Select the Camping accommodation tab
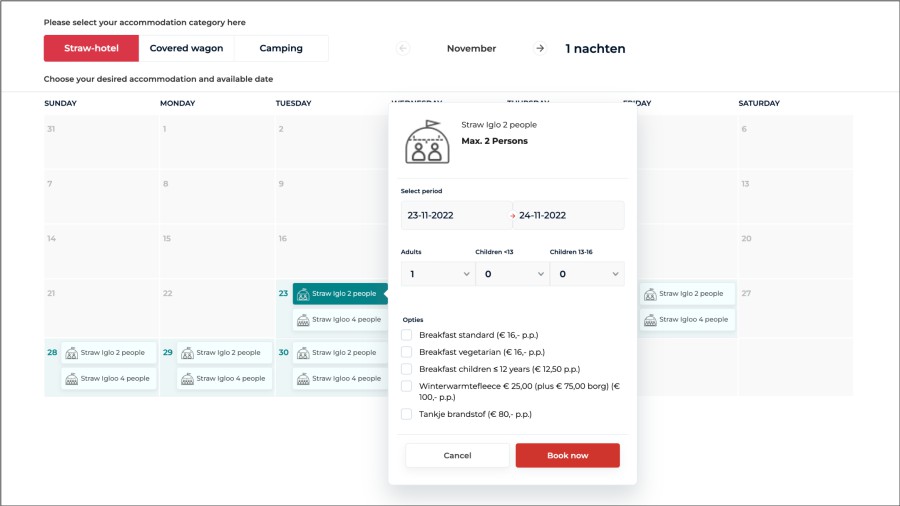Viewport: 900px width, 506px height. point(281,48)
